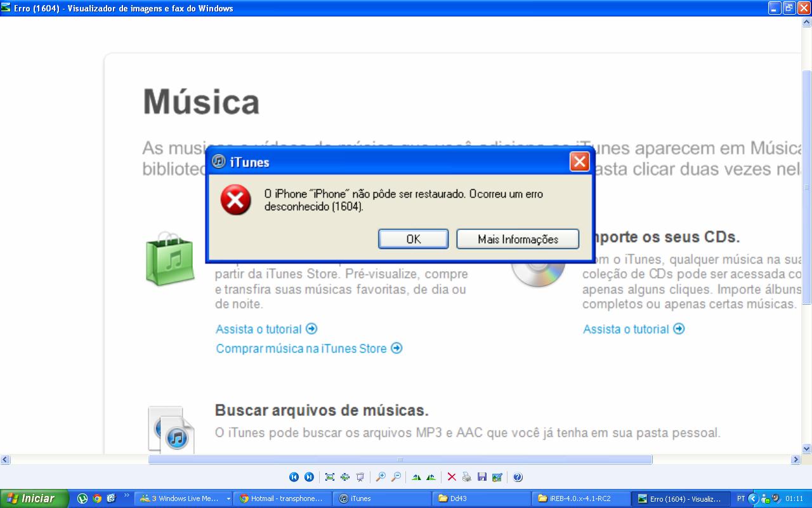Click OK in iTunes error dialog
Image resolution: width=812 pixels, height=508 pixels.
[x=414, y=239]
